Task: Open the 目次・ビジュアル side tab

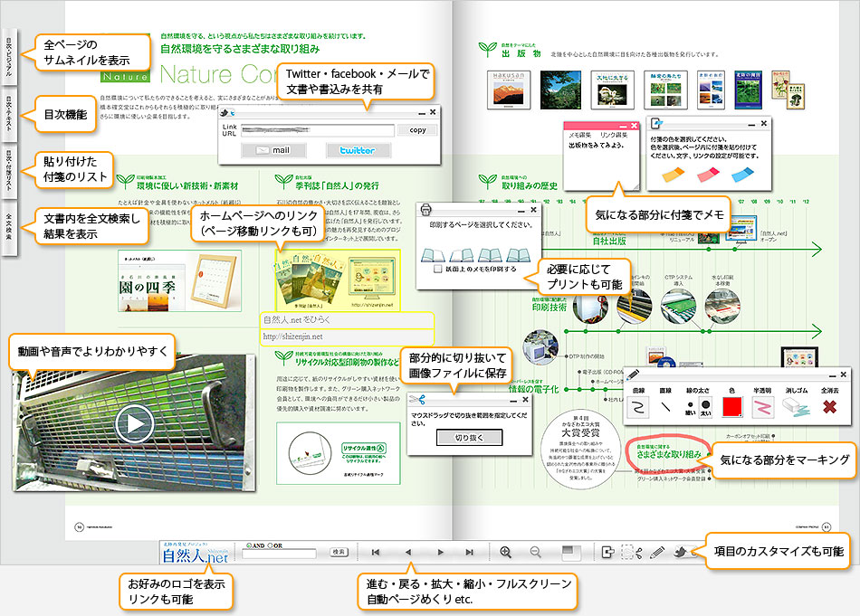Action: point(9,57)
